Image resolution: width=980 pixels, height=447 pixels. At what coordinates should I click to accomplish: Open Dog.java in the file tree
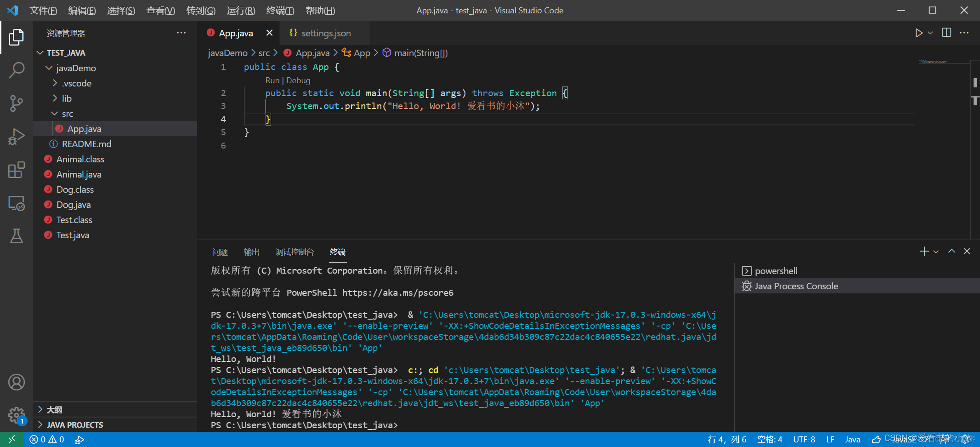115,205
